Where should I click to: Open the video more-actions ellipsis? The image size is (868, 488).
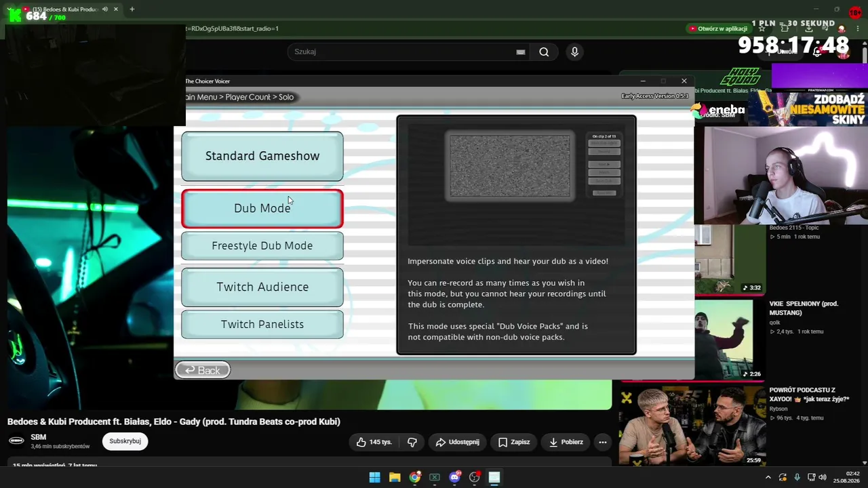pos(602,442)
